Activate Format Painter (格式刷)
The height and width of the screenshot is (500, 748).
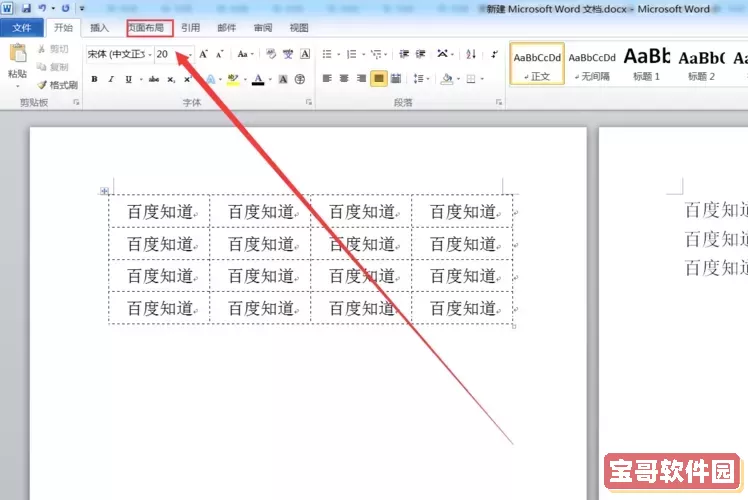[58, 85]
